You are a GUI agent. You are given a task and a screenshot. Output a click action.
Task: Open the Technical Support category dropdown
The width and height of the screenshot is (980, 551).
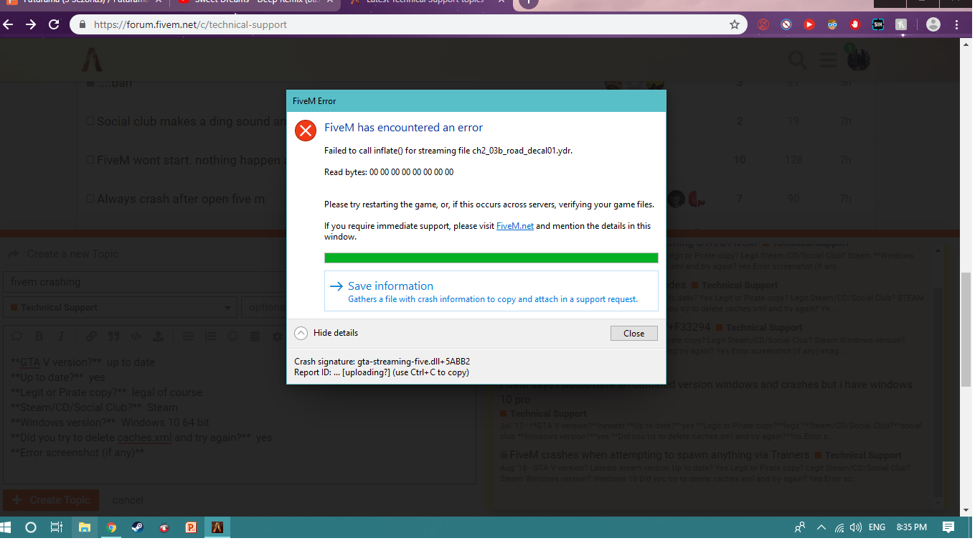[x=120, y=307]
